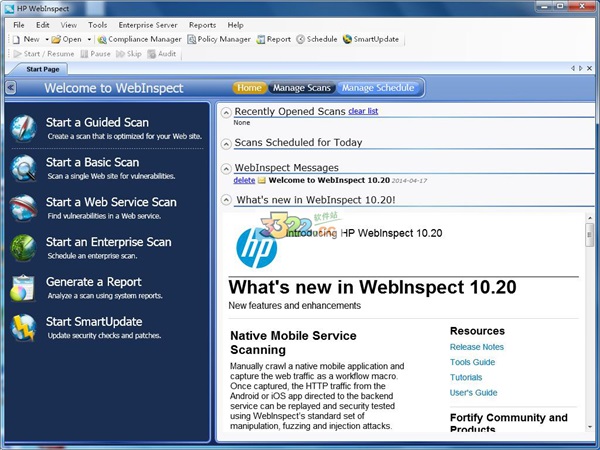
Task: Switch to Manage Scans view
Action: pyautogui.click(x=302, y=88)
